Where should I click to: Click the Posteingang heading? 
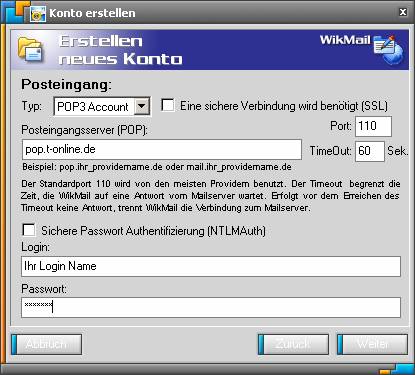pyautogui.click(x=66, y=84)
